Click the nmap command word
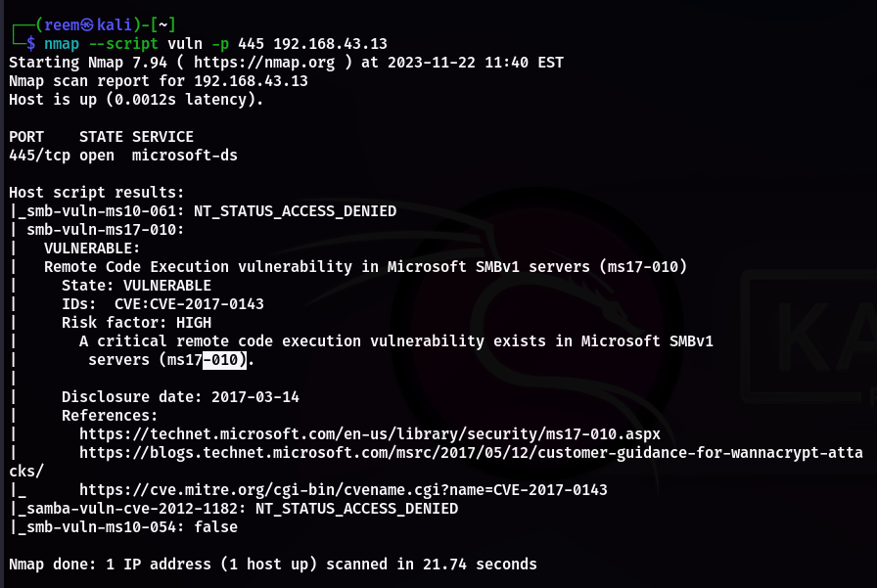This screenshot has height=588, width=877. pyautogui.click(x=62, y=44)
